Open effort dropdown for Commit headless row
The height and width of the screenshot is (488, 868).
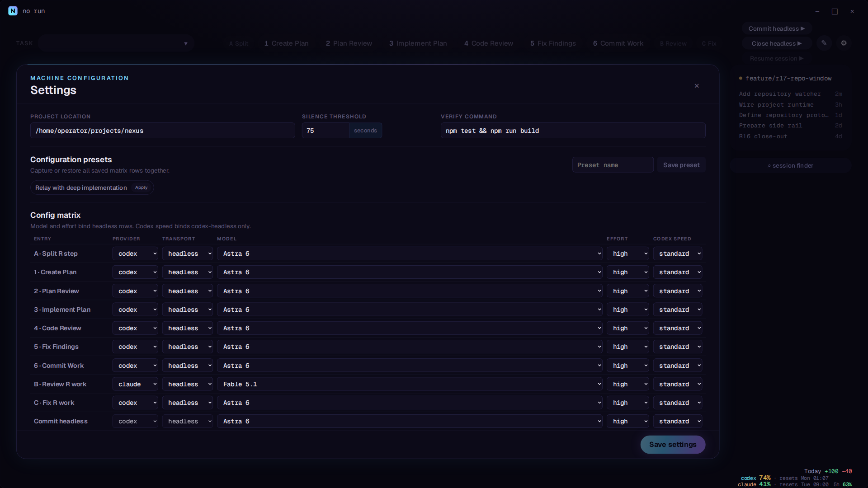click(628, 421)
